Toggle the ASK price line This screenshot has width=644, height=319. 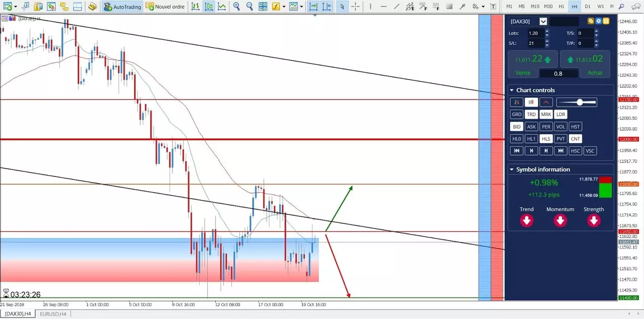click(531, 126)
